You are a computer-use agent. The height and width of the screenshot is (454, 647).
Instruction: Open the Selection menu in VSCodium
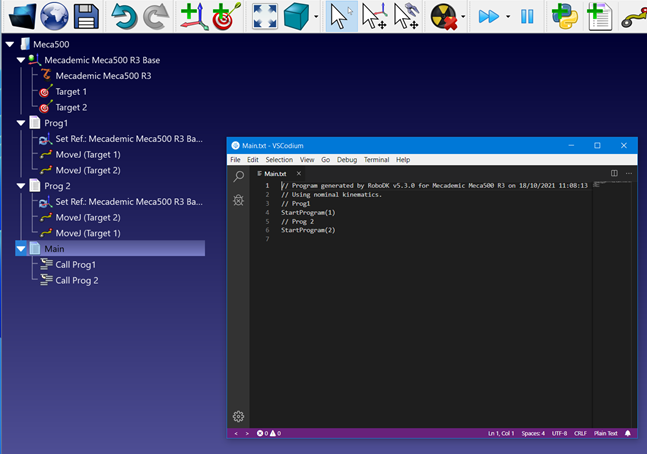[x=279, y=160]
